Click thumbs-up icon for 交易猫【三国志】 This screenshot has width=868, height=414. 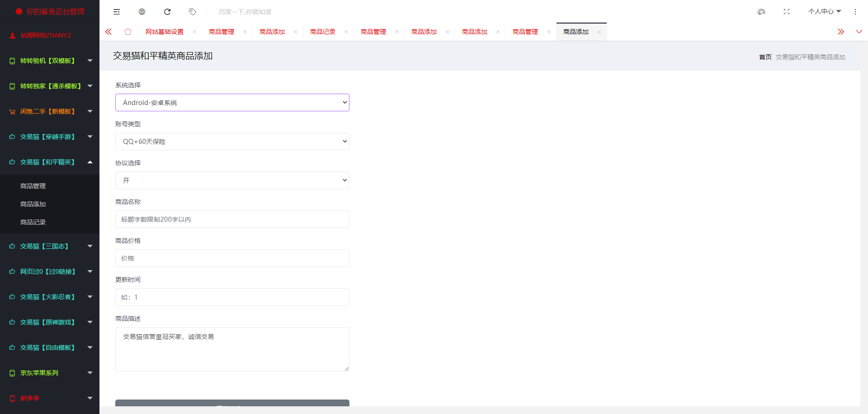tap(12, 246)
